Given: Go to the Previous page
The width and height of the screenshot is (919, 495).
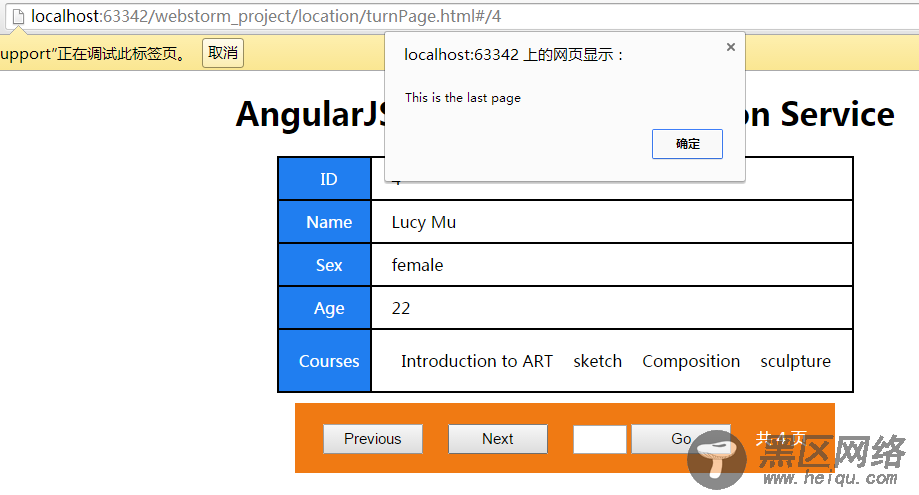Looking at the screenshot, I should click(x=373, y=439).
